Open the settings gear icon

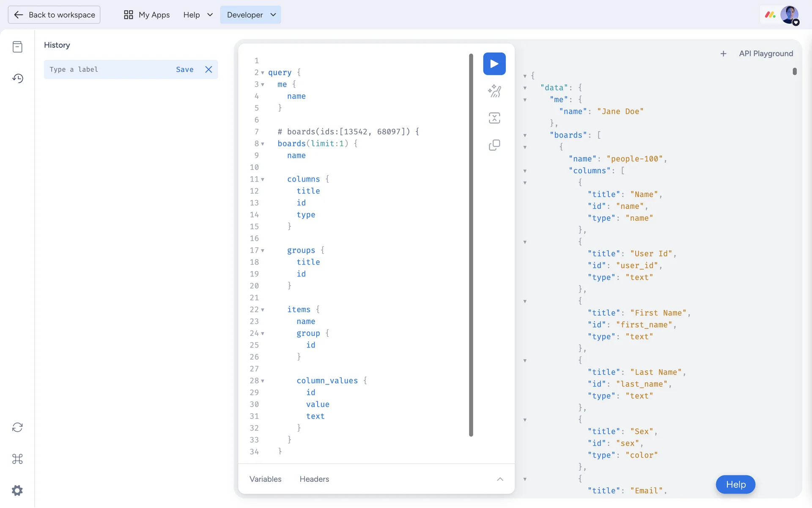point(17,491)
